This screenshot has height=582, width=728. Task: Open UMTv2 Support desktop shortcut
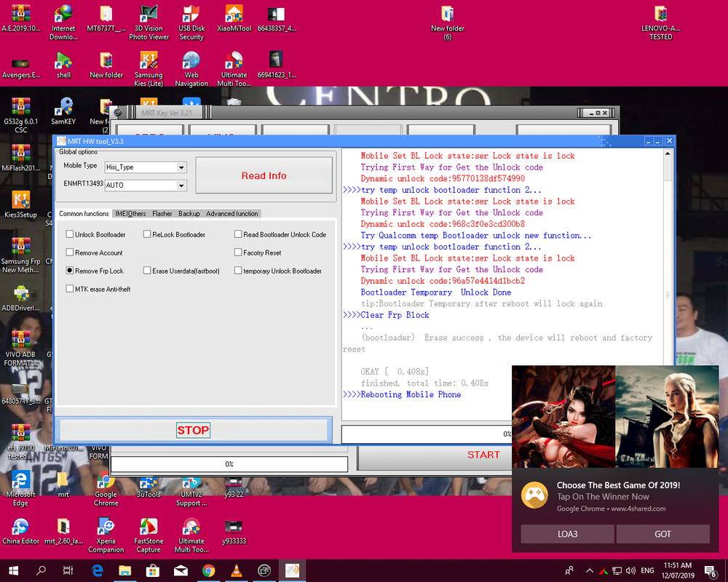point(191,491)
